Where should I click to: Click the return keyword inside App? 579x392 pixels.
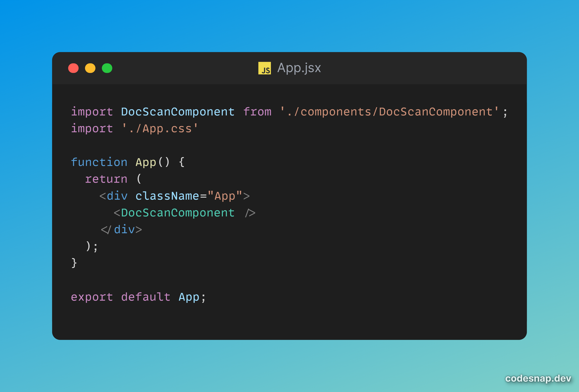coord(106,179)
